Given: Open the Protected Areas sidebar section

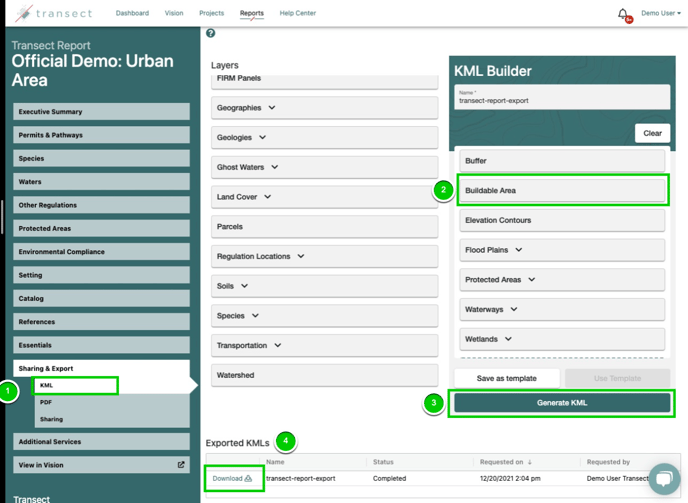Looking at the screenshot, I should click(101, 228).
